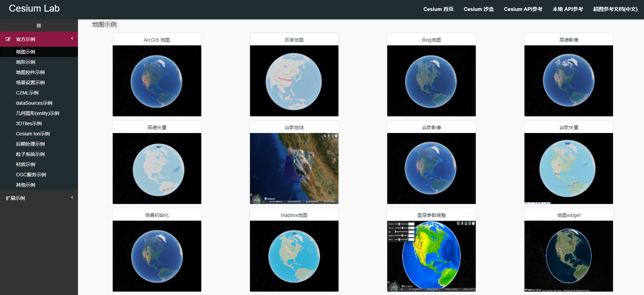Open the 谷歌影像 example thumbnail
The height and width of the screenshot is (295, 644).
pos(431,168)
